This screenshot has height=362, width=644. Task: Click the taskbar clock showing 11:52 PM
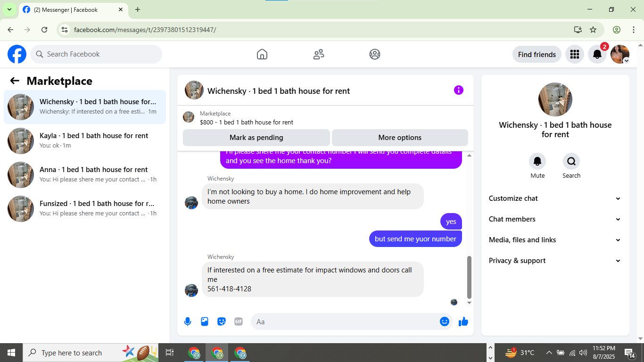pos(604,353)
